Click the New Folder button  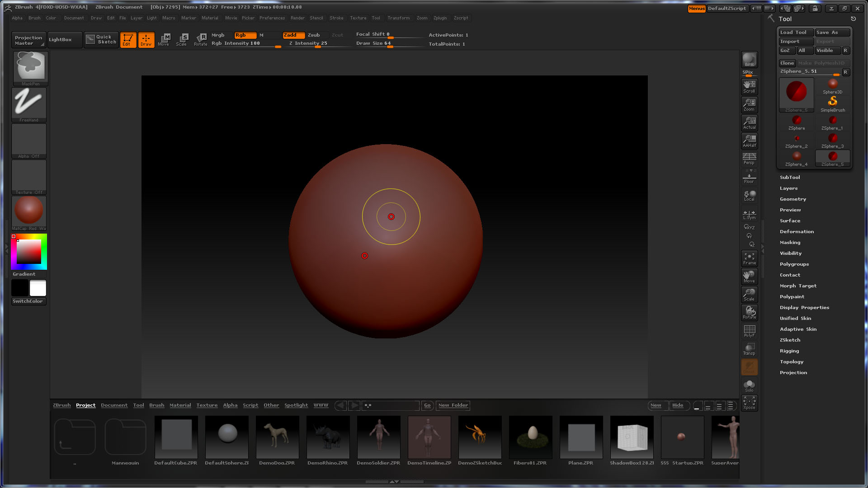pyautogui.click(x=453, y=405)
